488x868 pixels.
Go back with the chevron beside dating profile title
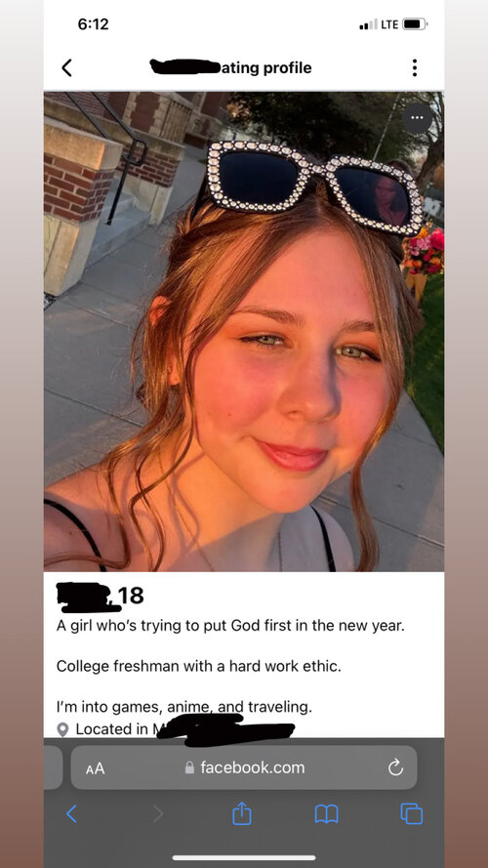click(x=66, y=68)
